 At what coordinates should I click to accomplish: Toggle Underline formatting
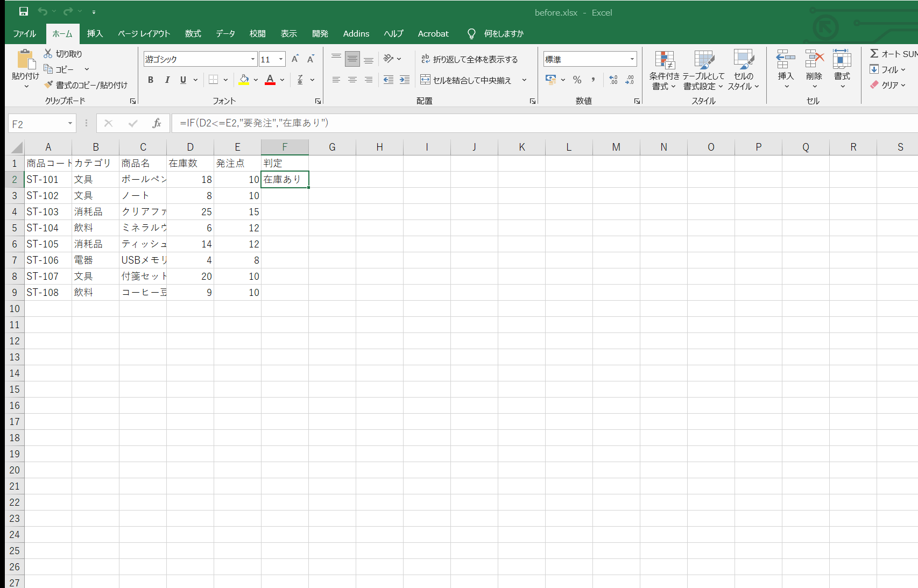tap(183, 80)
